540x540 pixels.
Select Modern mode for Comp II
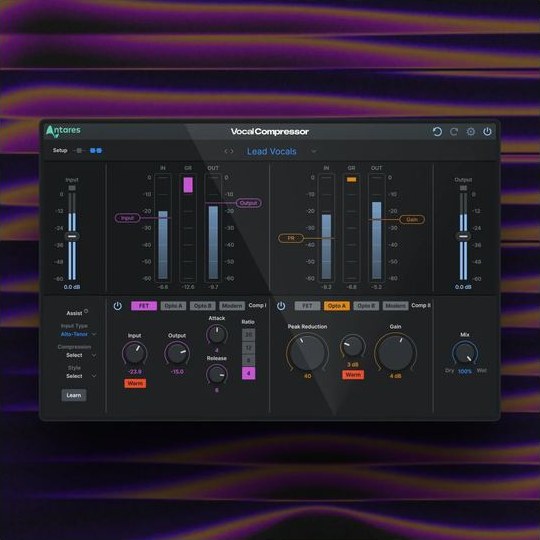(x=395, y=306)
